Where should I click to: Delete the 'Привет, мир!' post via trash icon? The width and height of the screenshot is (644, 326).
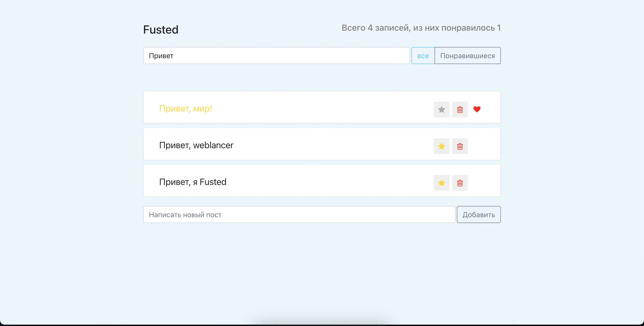(460, 109)
